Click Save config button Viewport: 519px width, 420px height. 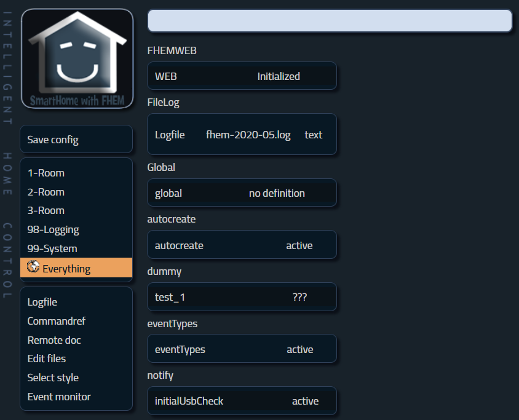pyautogui.click(x=53, y=140)
